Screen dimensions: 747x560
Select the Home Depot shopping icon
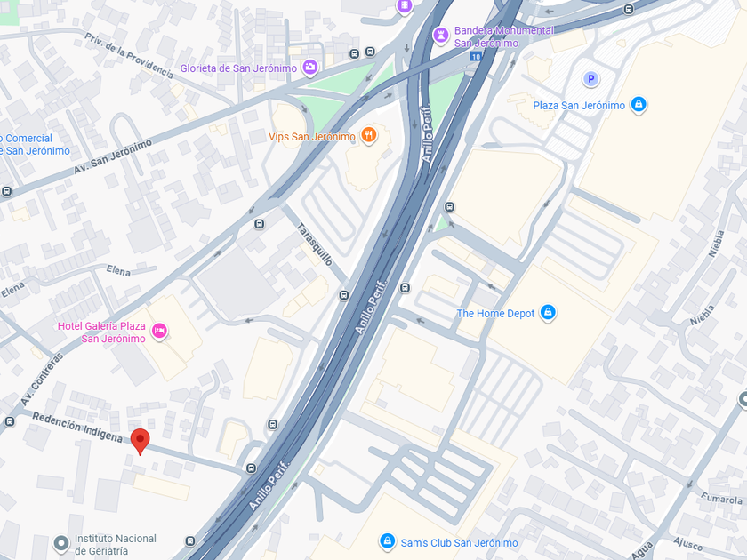pos(548,312)
